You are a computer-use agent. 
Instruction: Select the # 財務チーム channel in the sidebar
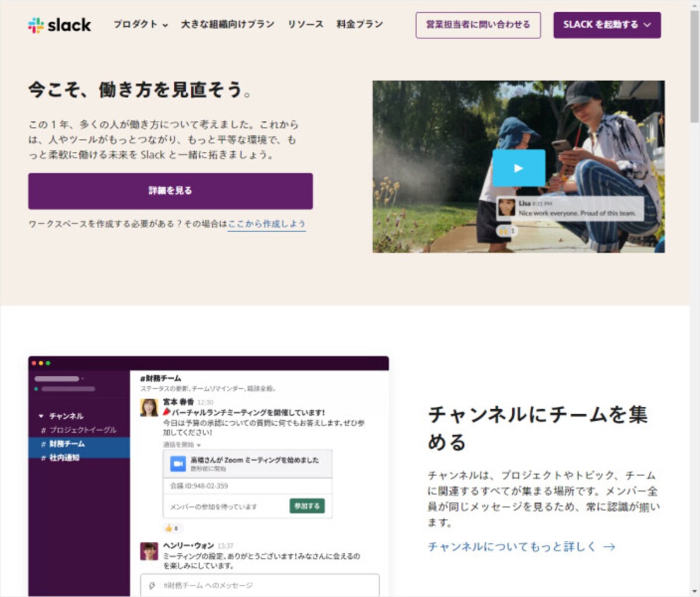pos(79,444)
